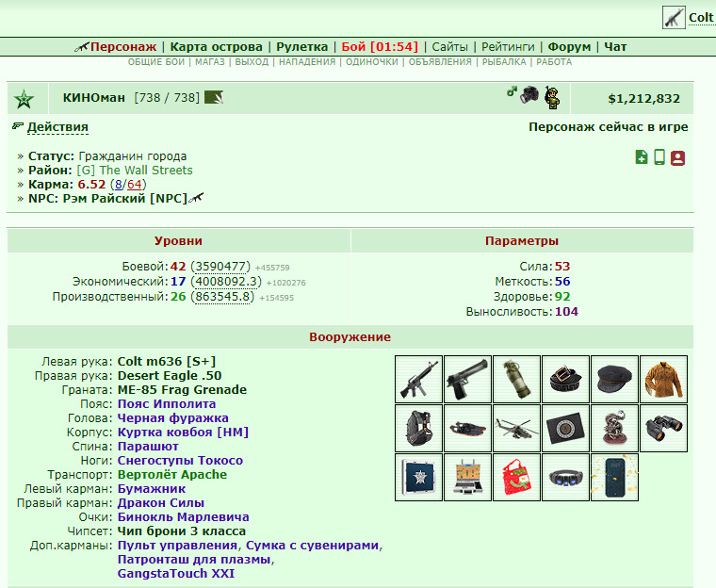Click the red souvenir bag inventory icon
The height and width of the screenshot is (588, 716).
pos(516,477)
